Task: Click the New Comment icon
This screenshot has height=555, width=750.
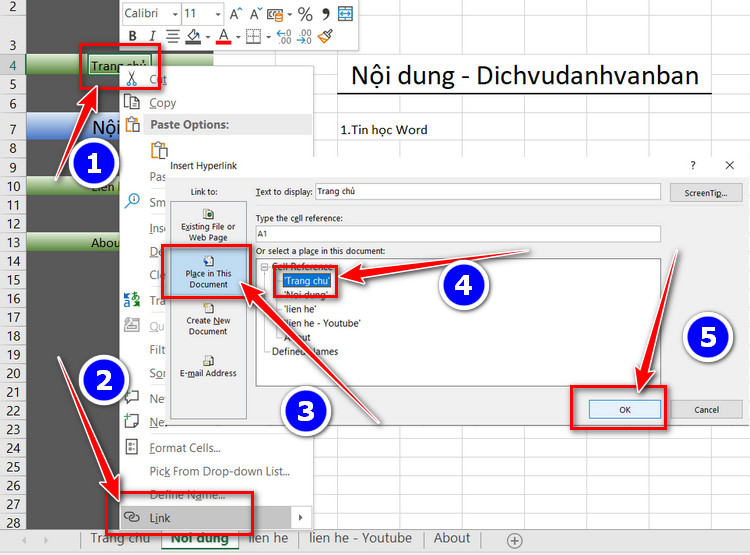Action: point(132,397)
